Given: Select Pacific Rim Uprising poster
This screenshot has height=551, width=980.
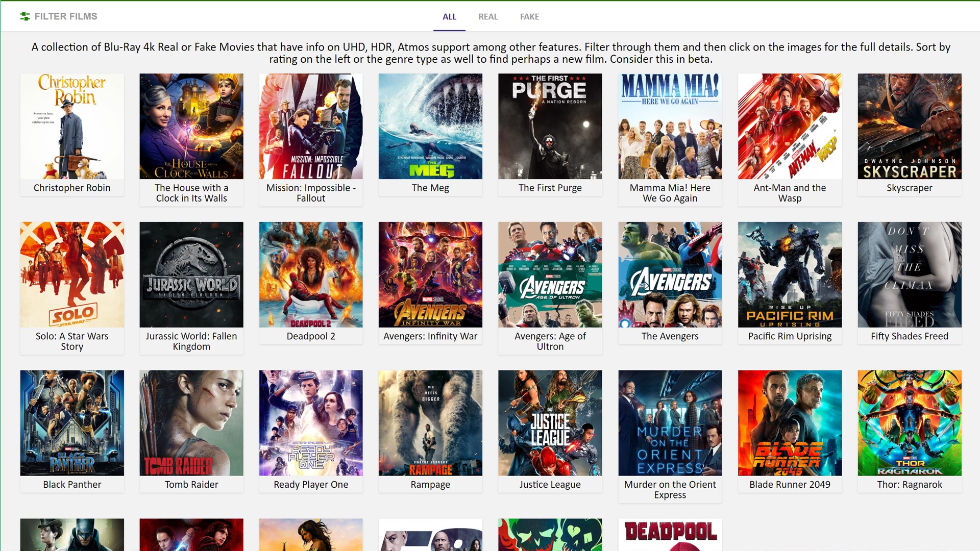Looking at the screenshot, I should 790,274.
